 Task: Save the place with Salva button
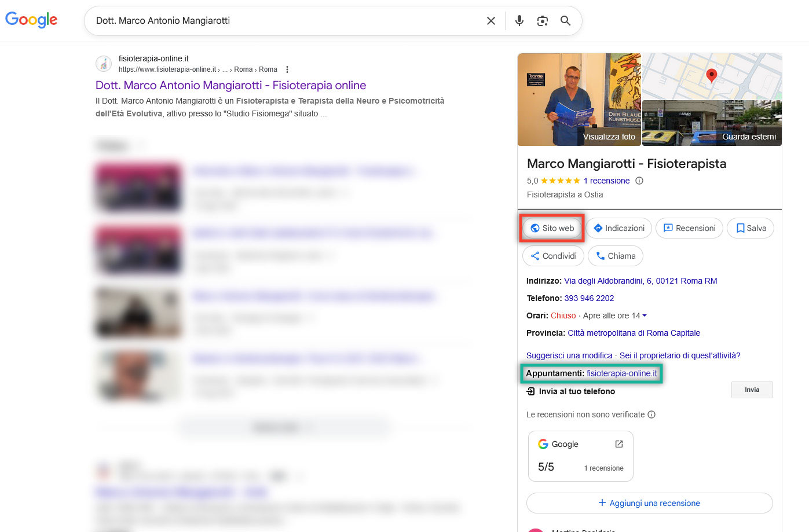[x=751, y=228]
